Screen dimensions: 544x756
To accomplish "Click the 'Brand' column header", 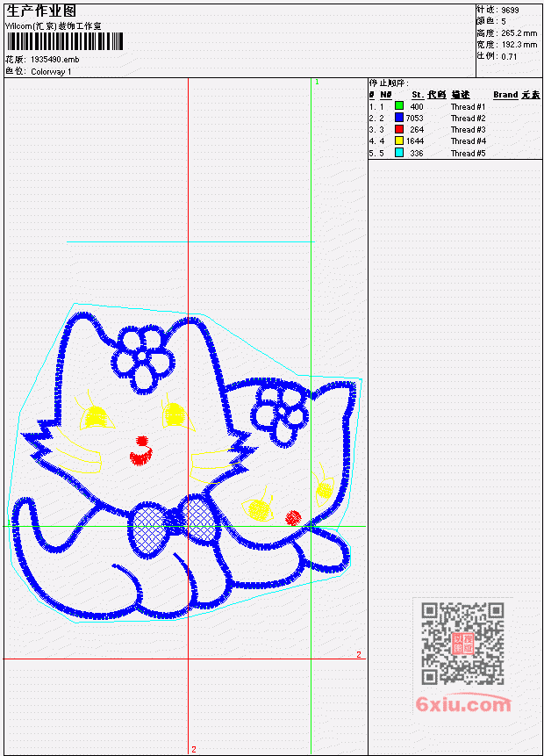I will tap(505, 95).
